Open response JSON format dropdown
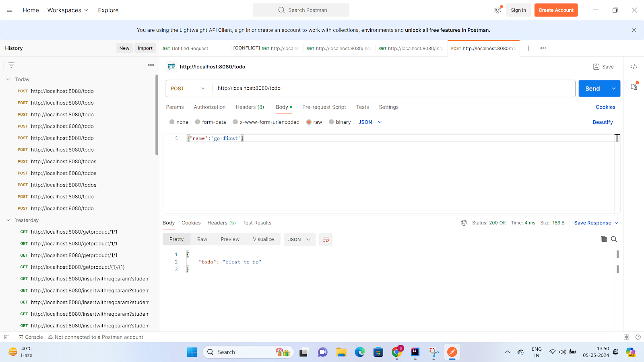The image size is (644, 362). (299, 239)
